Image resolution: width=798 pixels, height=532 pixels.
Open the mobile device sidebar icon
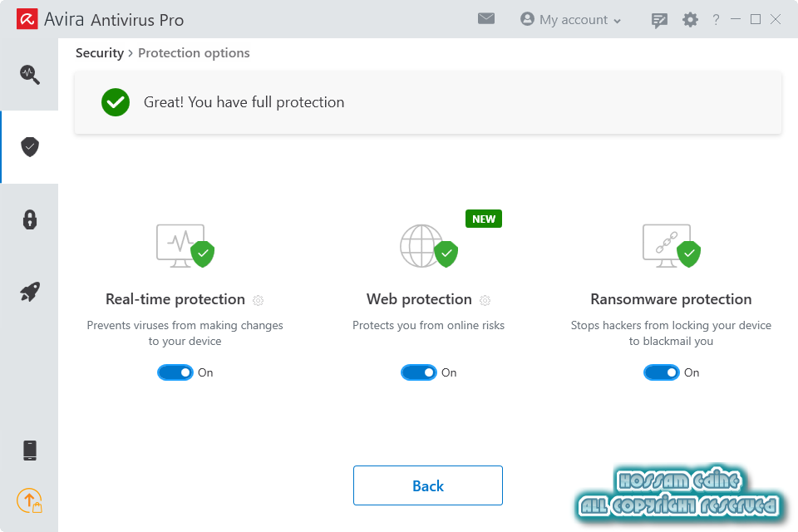(x=30, y=451)
